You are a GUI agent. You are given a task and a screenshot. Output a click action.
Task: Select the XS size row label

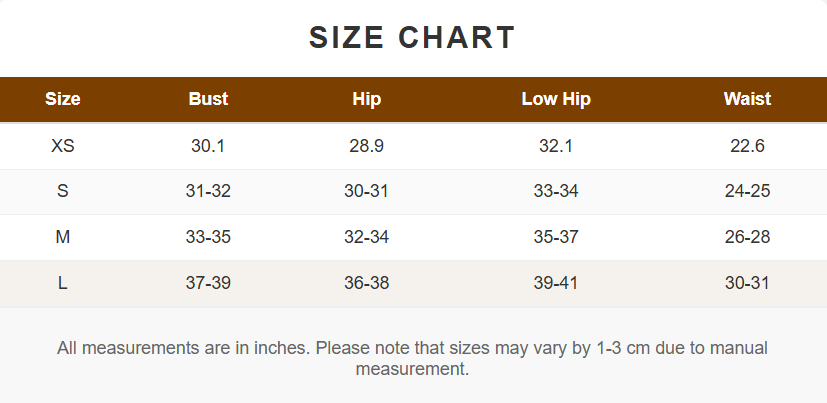click(x=63, y=146)
